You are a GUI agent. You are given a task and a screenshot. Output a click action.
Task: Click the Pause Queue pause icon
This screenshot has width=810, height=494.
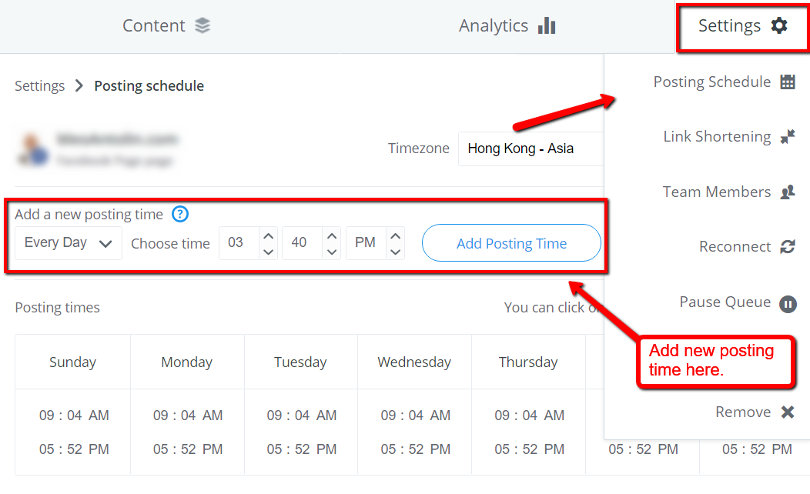(788, 304)
